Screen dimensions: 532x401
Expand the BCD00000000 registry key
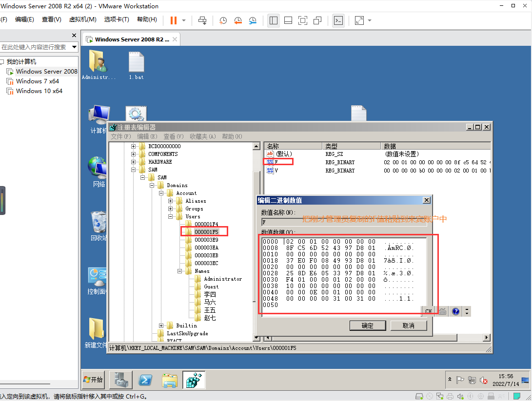point(133,147)
